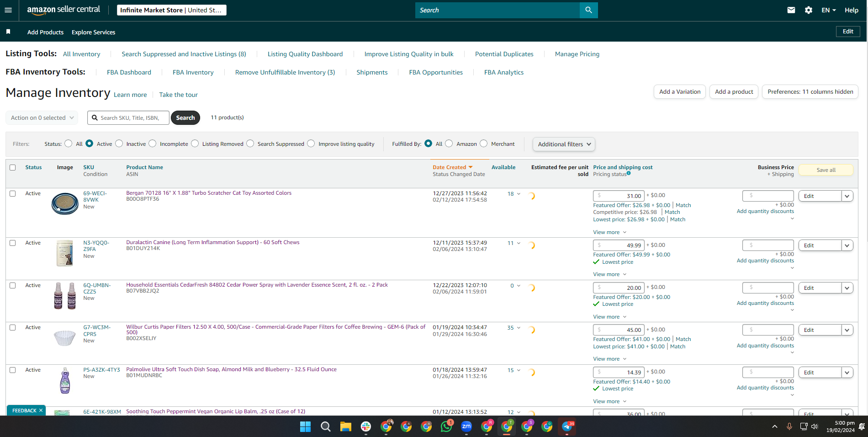This screenshot has width=868, height=437.
Task: Close the Feedback tab using its X
Action: [x=41, y=410]
